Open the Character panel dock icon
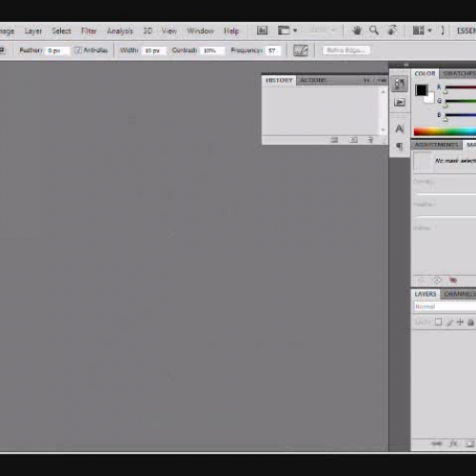476x476 pixels. [399, 129]
